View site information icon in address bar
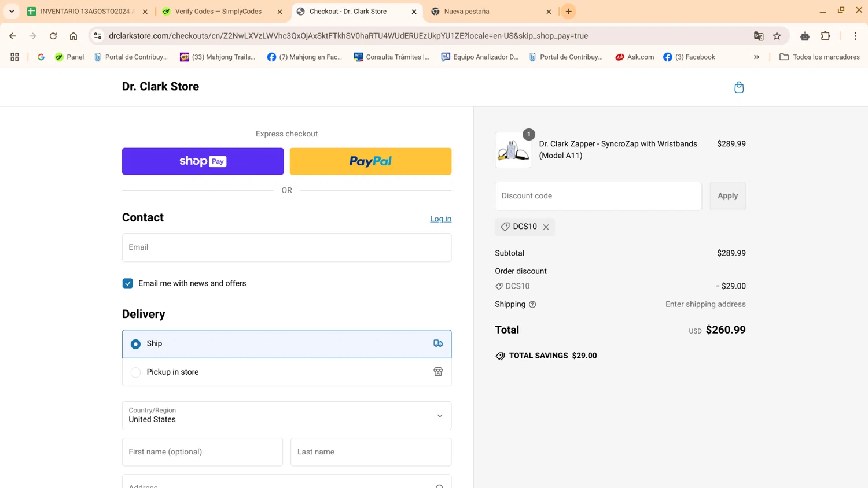Screen dimensions: 868x488 (x=98, y=36)
